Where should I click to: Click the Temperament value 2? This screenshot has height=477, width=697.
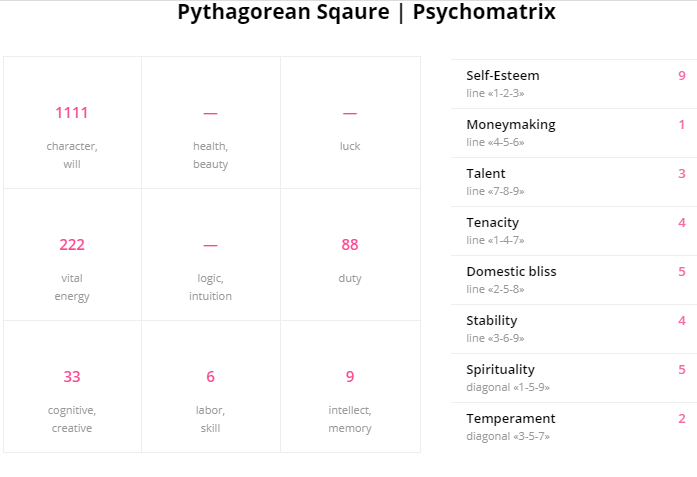(681, 418)
